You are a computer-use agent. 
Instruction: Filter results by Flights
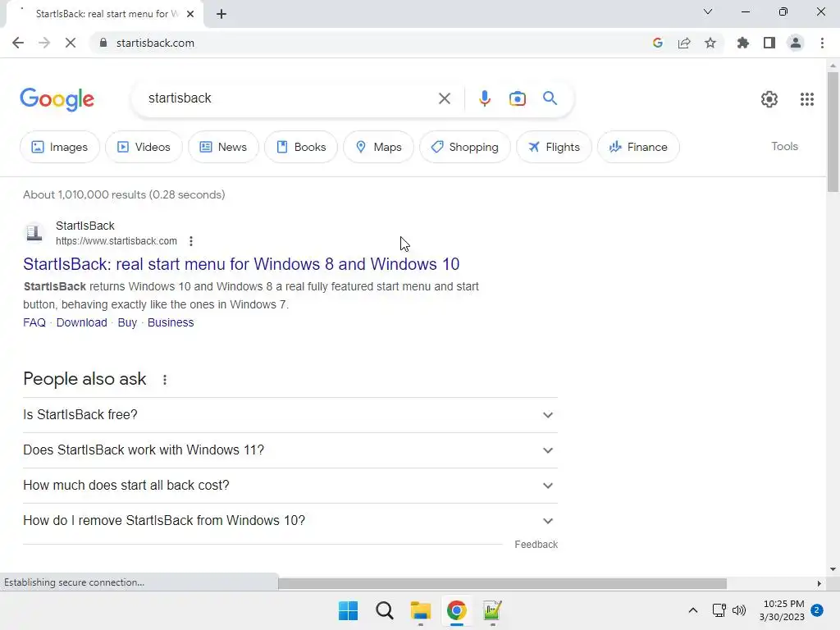pos(554,147)
